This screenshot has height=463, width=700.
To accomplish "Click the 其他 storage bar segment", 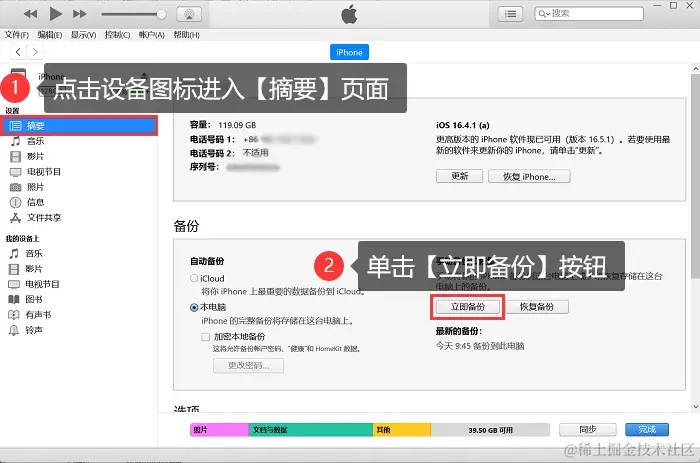I will tap(402, 430).
